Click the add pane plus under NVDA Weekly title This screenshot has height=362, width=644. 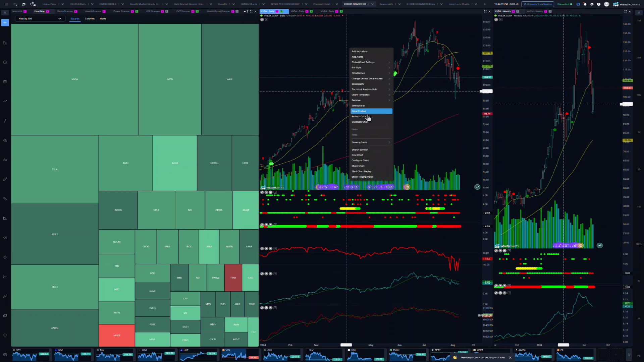point(501,20)
